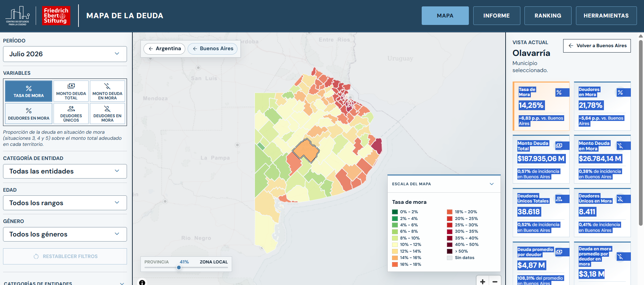644x285 pixels.
Task: Click money icon on Monto Deuda Total card
Action: pyautogui.click(x=559, y=146)
